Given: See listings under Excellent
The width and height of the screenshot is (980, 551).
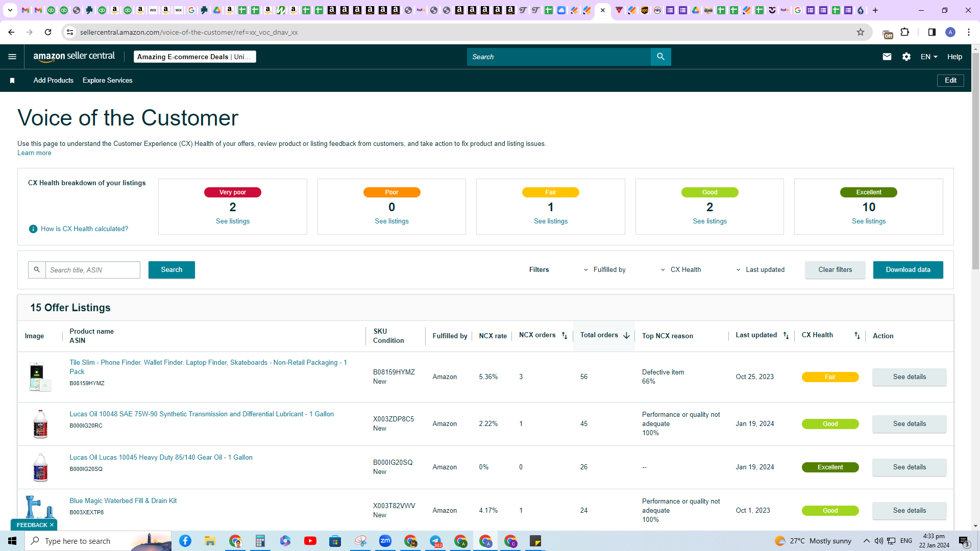Looking at the screenshot, I should point(869,221).
